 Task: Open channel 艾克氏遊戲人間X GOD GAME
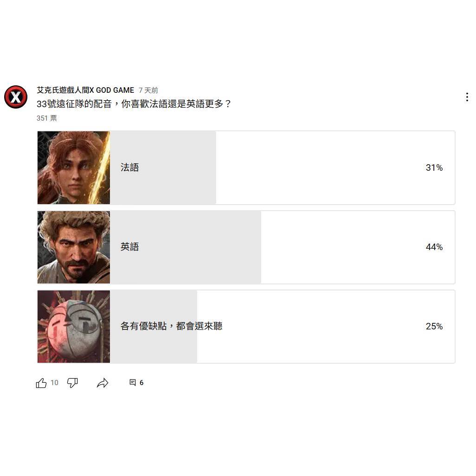pyautogui.click(x=85, y=90)
